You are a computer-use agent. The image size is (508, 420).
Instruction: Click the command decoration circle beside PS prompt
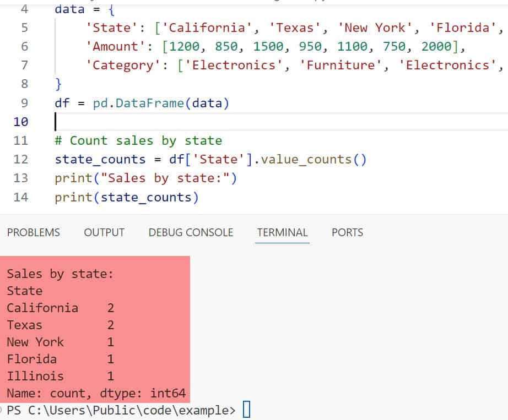click(2, 410)
